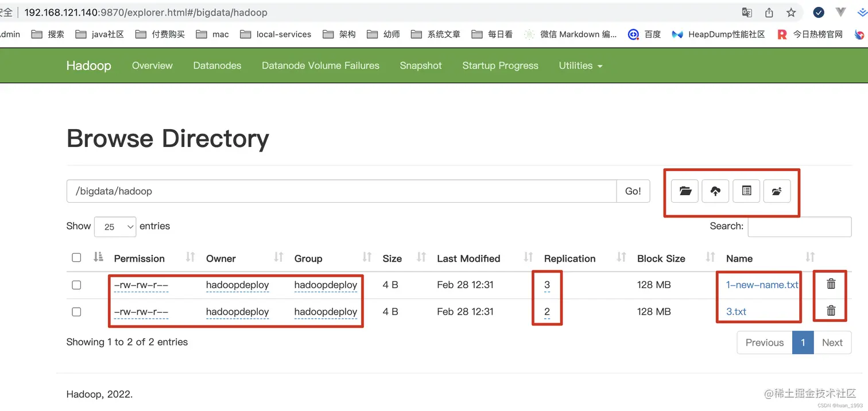Click the Vue devtools extension icon

click(x=841, y=12)
